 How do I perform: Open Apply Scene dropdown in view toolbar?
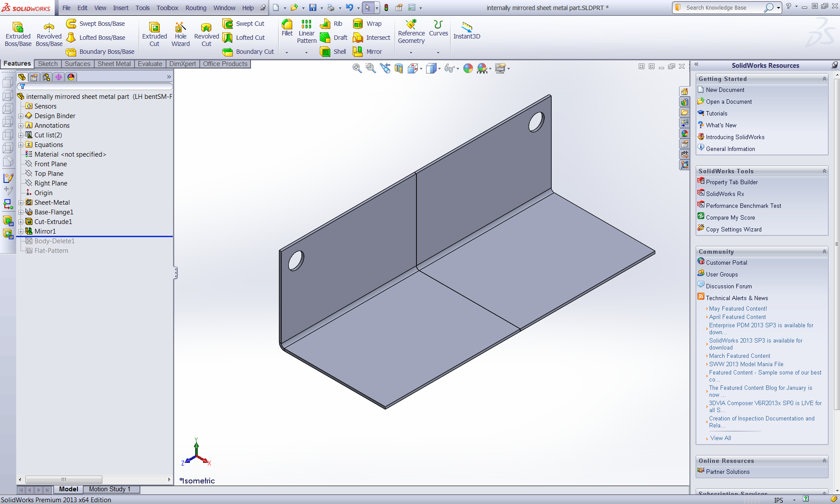click(490, 69)
